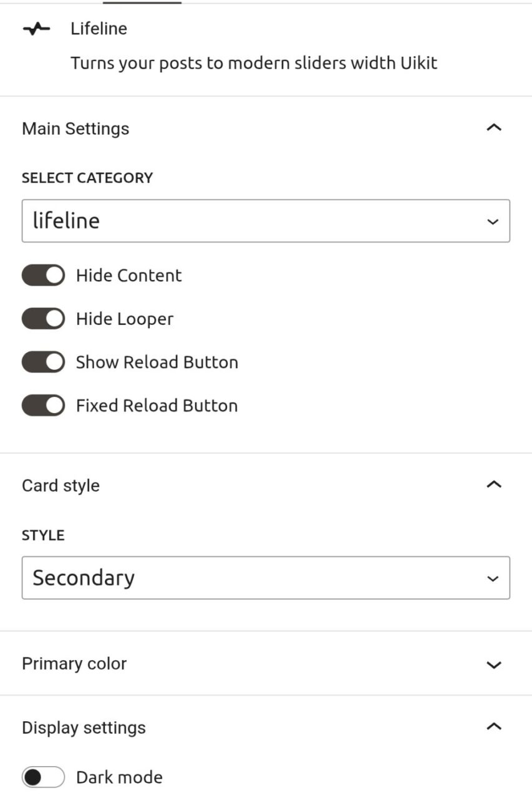Click the Main Settings section title
Viewport: 532px width, 811px height.
click(x=75, y=129)
